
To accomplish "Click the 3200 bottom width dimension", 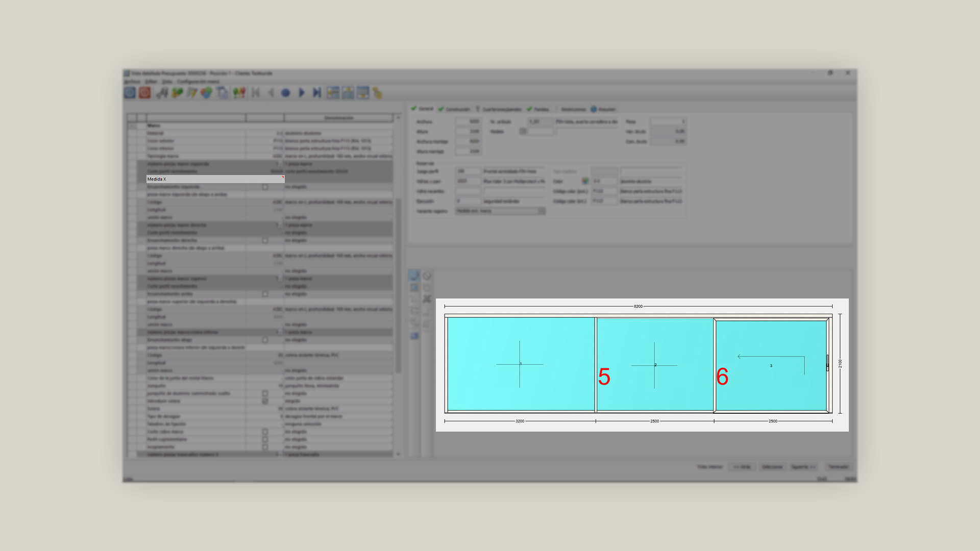I will coord(520,421).
